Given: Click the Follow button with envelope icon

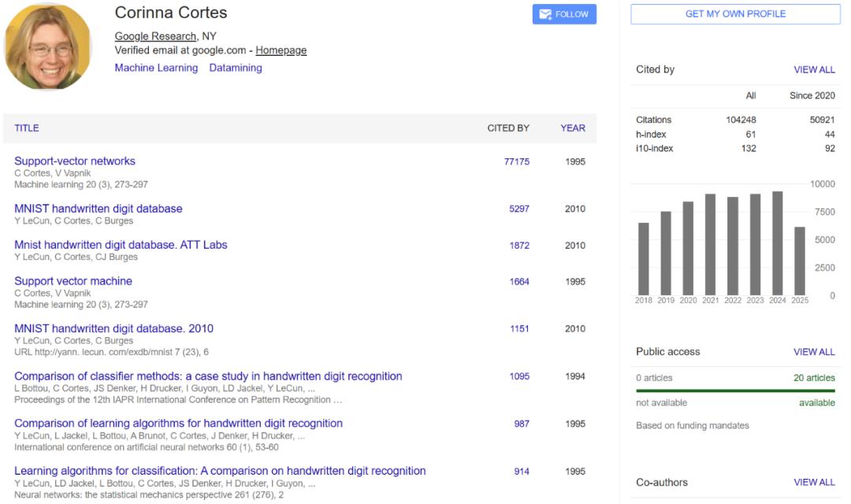Looking at the screenshot, I should point(564,14).
